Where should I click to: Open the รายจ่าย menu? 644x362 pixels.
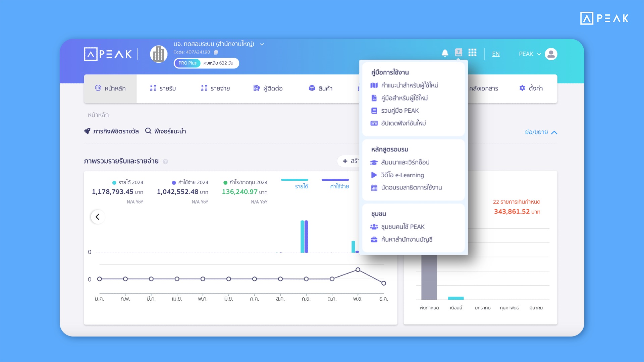215,88
